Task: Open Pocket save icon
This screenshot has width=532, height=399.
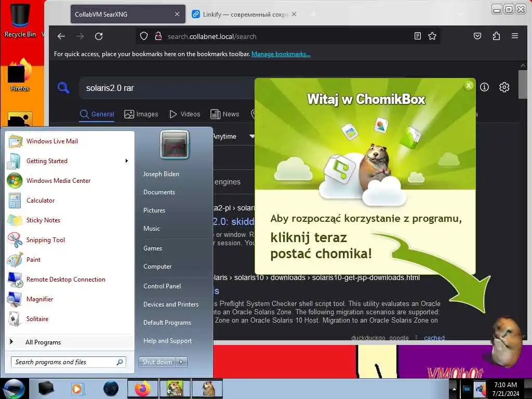Action: click(x=477, y=36)
